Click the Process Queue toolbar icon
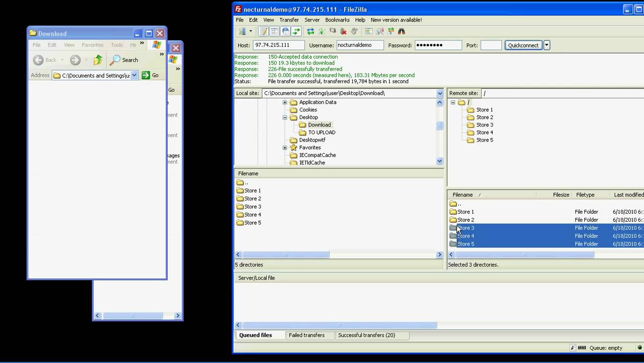 click(x=321, y=31)
